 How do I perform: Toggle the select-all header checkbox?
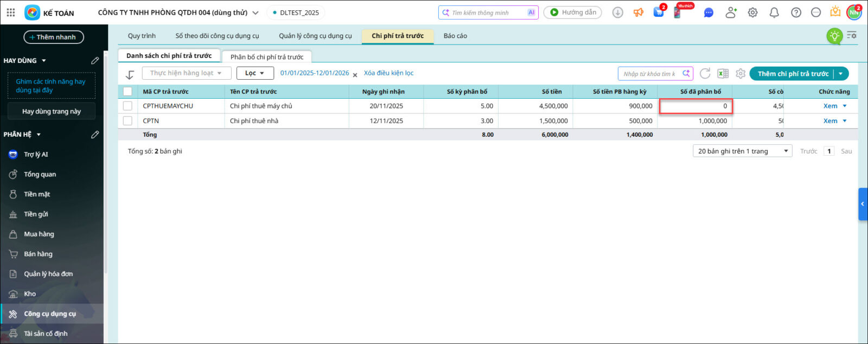pyautogui.click(x=127, y=92)
